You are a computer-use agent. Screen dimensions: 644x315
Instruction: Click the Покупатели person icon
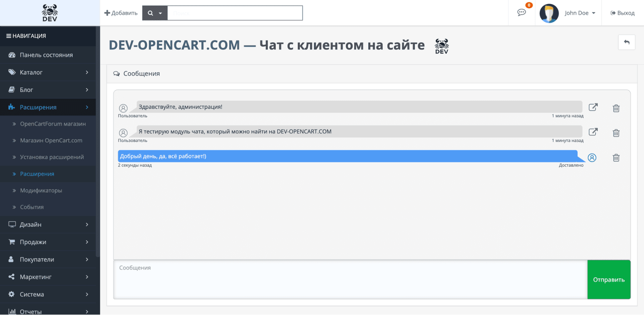coord(11,259)
